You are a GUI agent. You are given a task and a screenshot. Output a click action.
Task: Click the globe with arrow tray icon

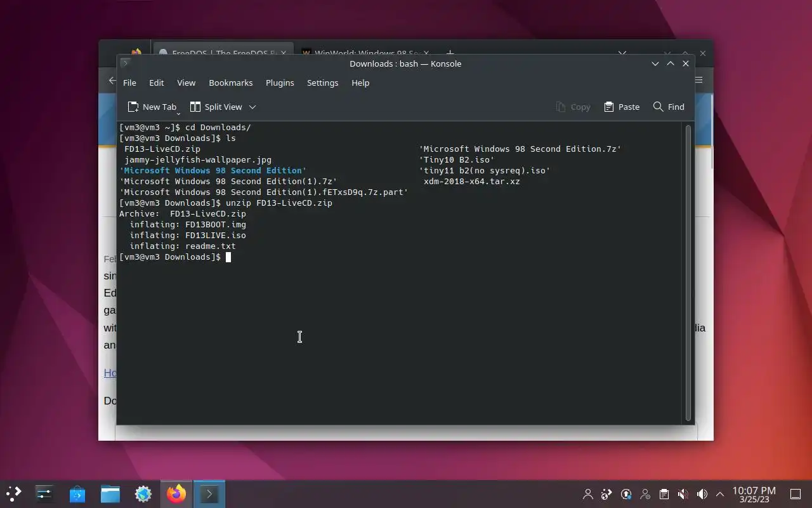pos(607,494)
